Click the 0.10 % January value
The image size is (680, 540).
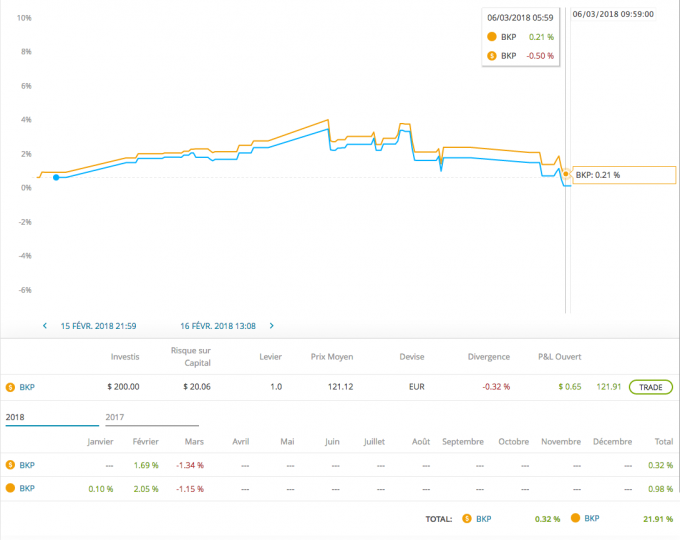click(x=101, y=489)
